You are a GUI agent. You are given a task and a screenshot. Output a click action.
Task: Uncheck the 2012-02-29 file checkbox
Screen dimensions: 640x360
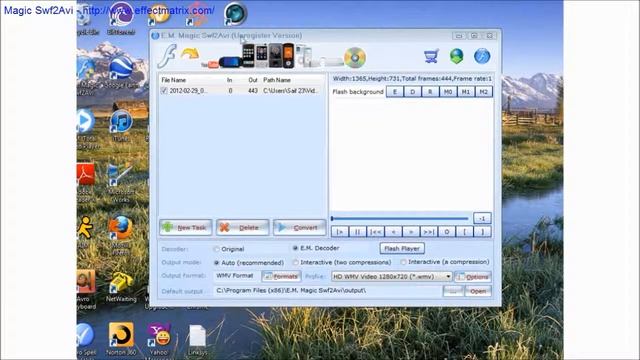tap(164, 91)
